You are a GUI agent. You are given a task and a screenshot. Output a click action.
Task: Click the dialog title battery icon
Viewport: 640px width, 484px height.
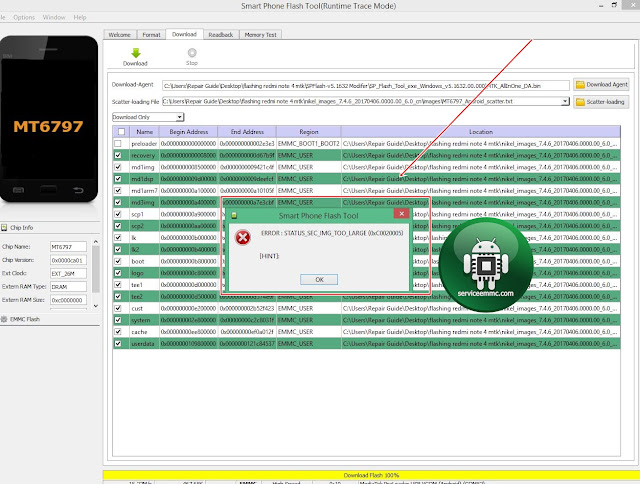tap(234, 215)
